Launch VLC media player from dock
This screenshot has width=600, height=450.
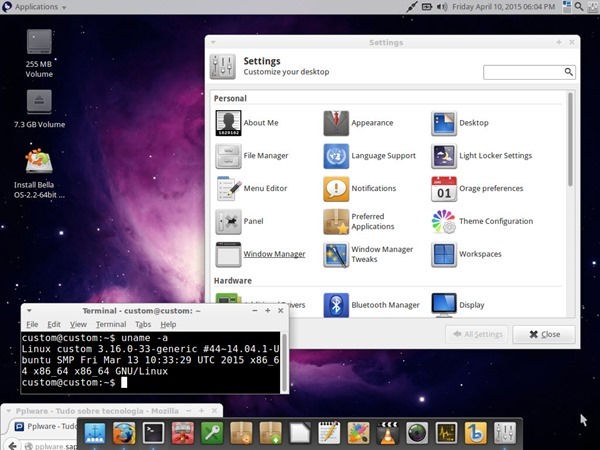[x=388, y=433]
